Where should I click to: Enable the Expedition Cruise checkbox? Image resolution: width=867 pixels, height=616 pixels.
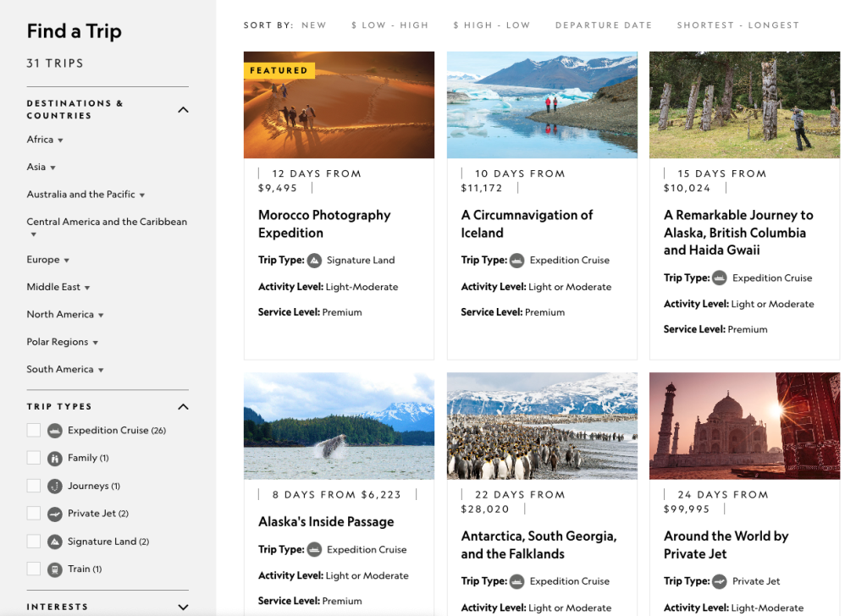point(34,431)
